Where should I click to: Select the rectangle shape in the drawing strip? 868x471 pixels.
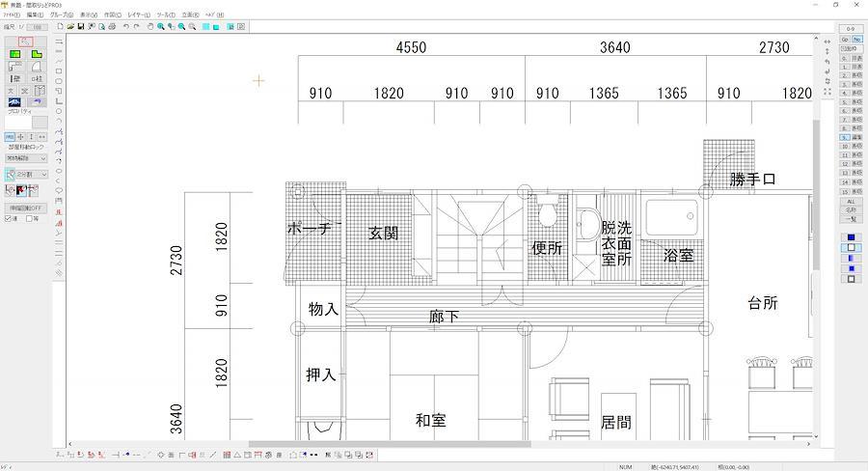click(59, 71)
